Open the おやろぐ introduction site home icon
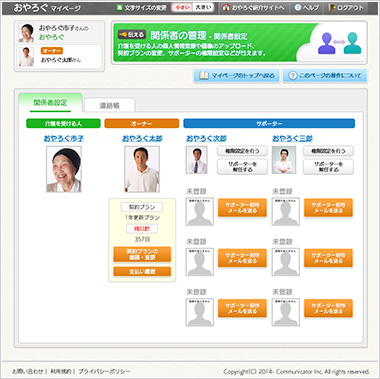The image size is (380, 379). pyautogui.click(x=226, y=7)
